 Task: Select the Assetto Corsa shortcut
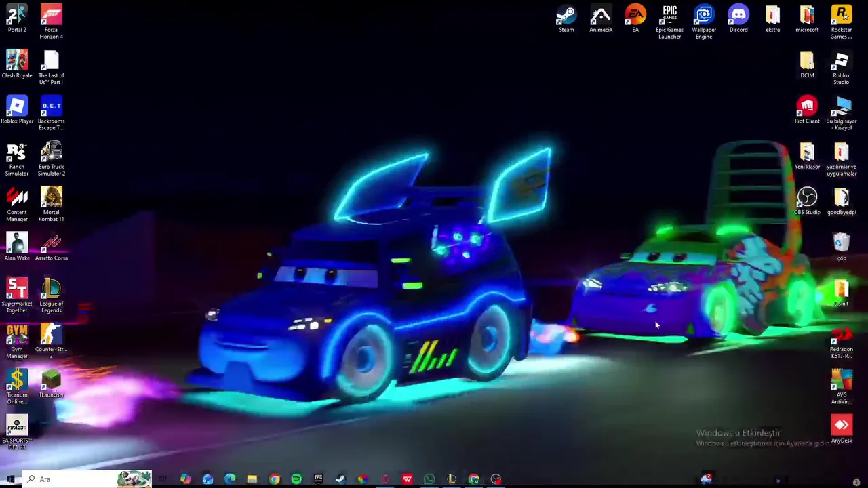(51, 246)
